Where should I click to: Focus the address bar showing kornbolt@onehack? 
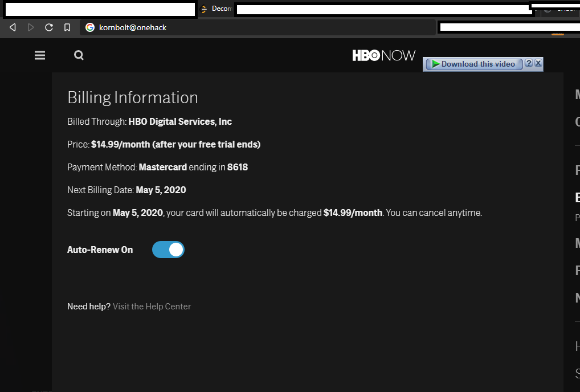256,27
